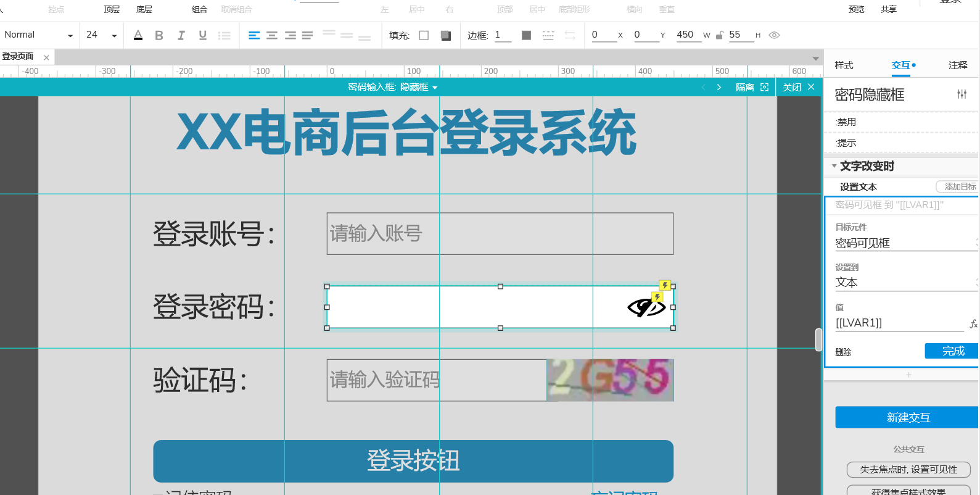Toggle widget visibility eye icon
Viewport: 980px width, 495px height.
pyautogui.click(x=775, y=35)
